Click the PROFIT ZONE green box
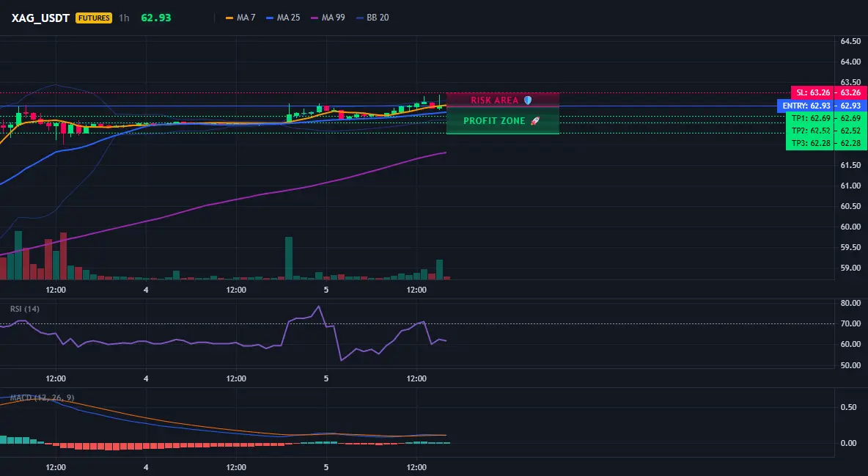The height and width of the screenshot is (476, 868). point(503,120)
